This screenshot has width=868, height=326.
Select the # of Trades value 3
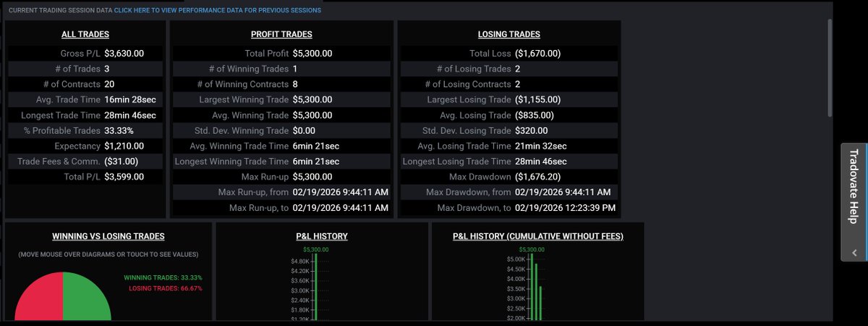click(x=107, y=69)
